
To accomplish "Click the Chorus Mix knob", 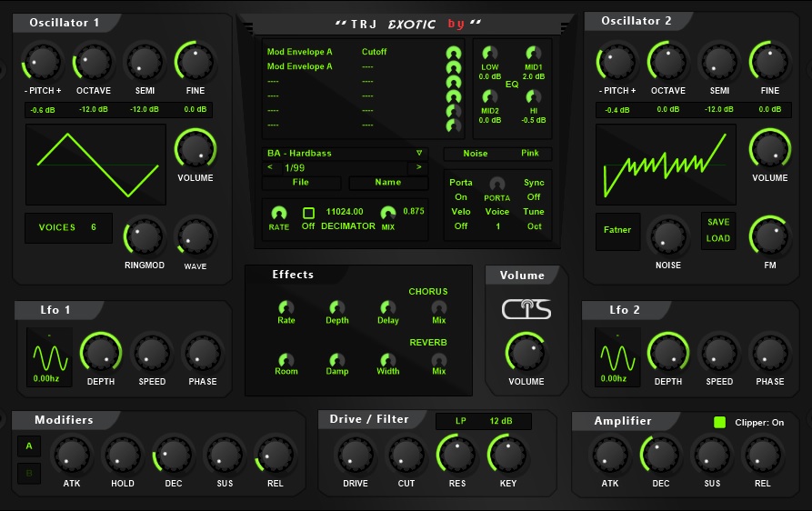I will pyautogui.click(x=438, y=307).
